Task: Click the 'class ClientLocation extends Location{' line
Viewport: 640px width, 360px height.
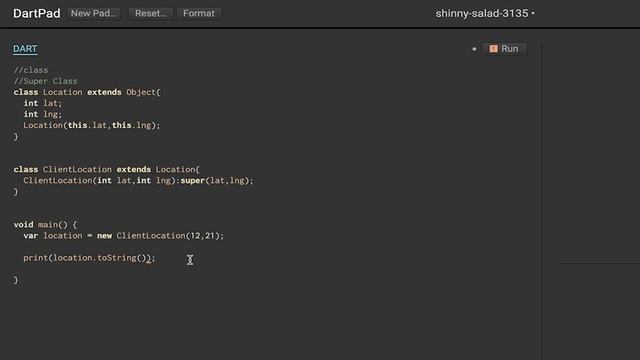Action: (x=107, y=169)
